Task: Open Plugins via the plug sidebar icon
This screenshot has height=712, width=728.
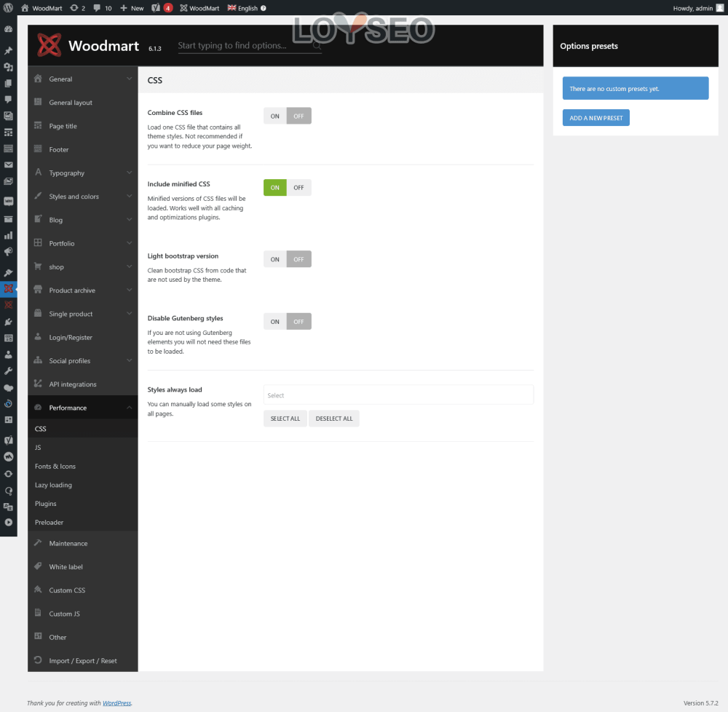Action: point(8,322)
